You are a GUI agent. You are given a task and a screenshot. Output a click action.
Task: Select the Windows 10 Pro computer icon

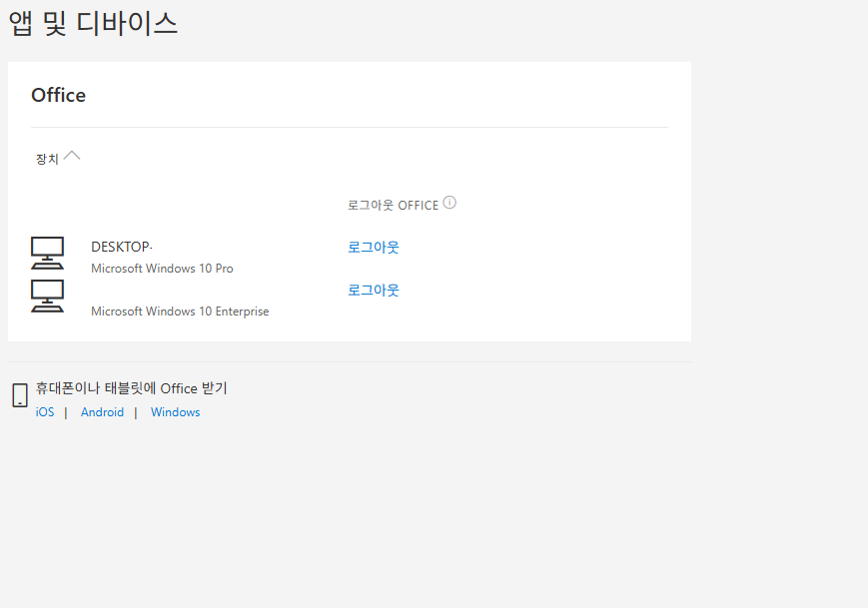[x=47, y=253]
